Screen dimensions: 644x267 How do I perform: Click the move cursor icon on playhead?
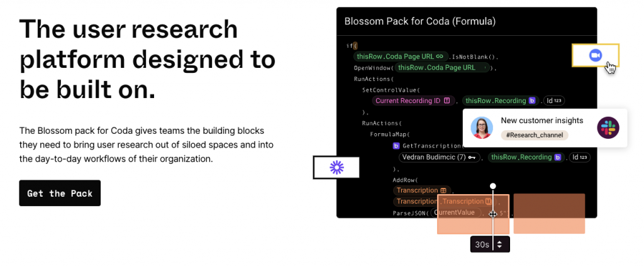(493, 214)
